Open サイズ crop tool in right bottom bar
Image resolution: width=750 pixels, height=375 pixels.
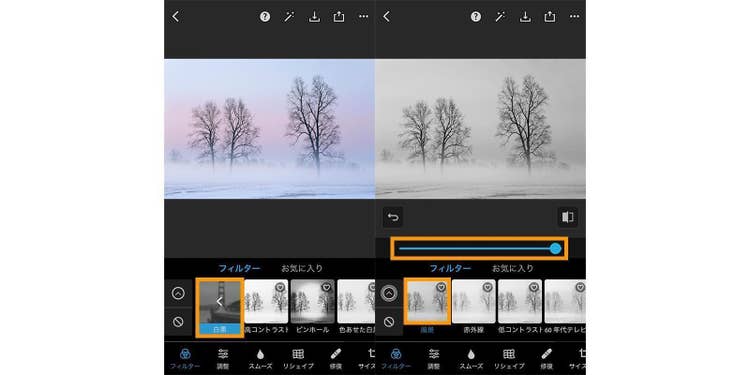tap(579, 360)
